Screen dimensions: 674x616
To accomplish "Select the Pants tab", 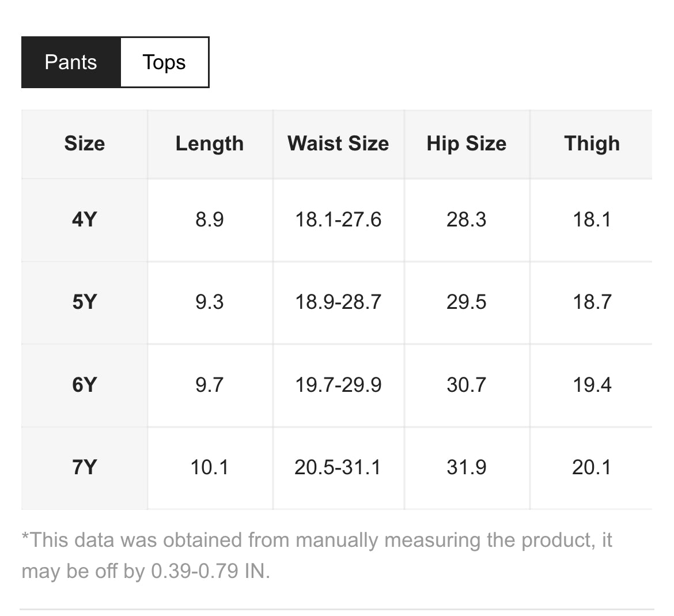I will click(x=71, y=62).
